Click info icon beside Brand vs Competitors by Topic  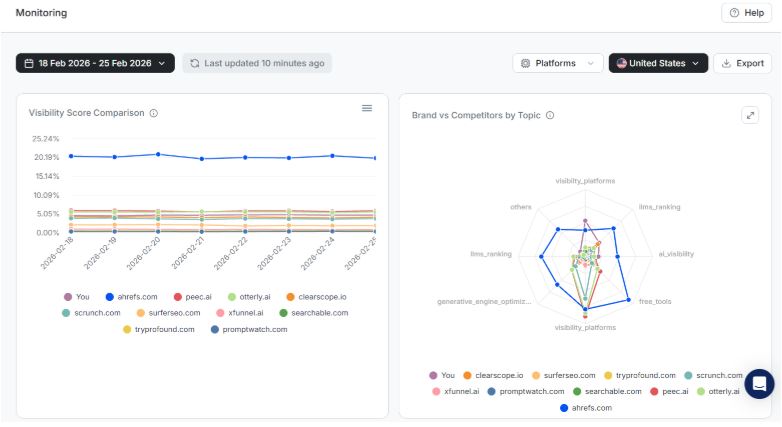tap(550, 115)
